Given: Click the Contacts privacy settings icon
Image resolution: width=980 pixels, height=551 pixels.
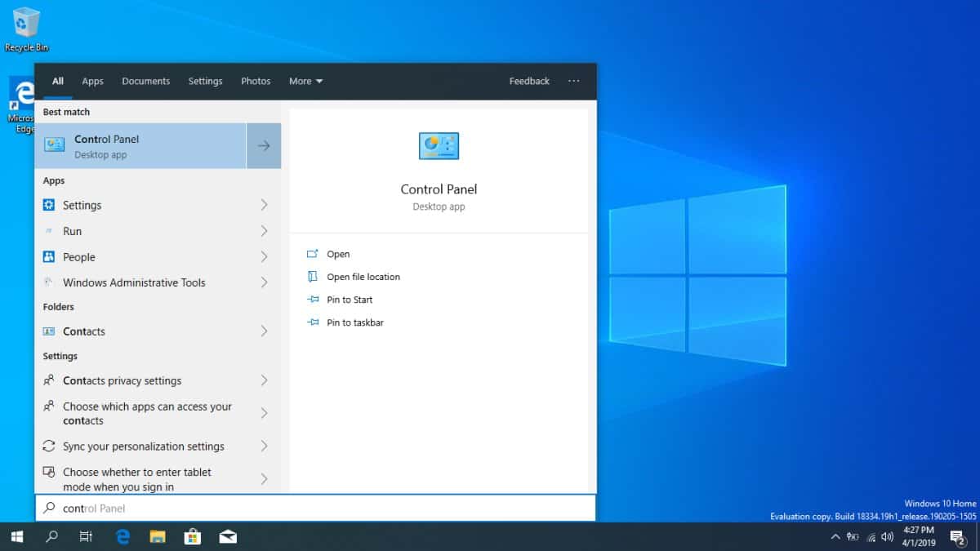Looking at the screenshot, I should click(x=49, y=380).
